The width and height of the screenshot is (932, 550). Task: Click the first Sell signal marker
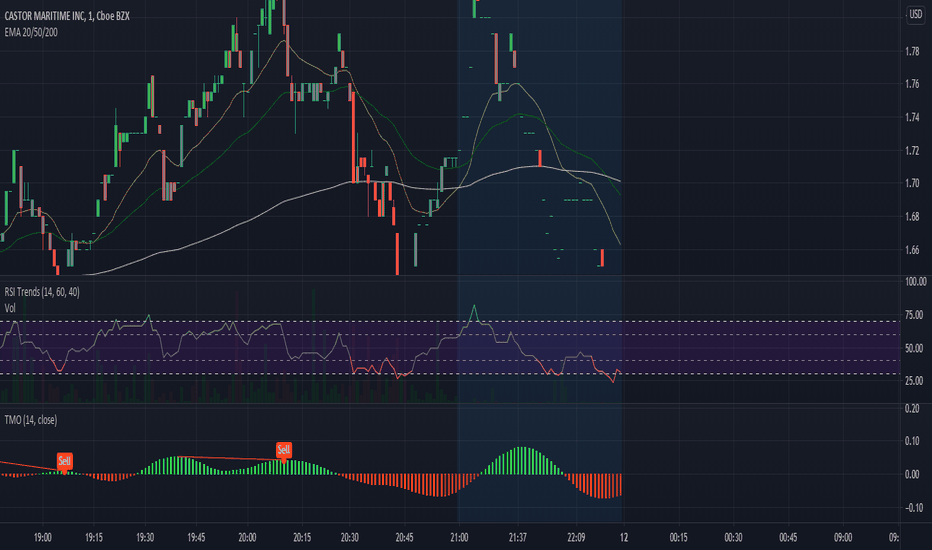point(64,461)
